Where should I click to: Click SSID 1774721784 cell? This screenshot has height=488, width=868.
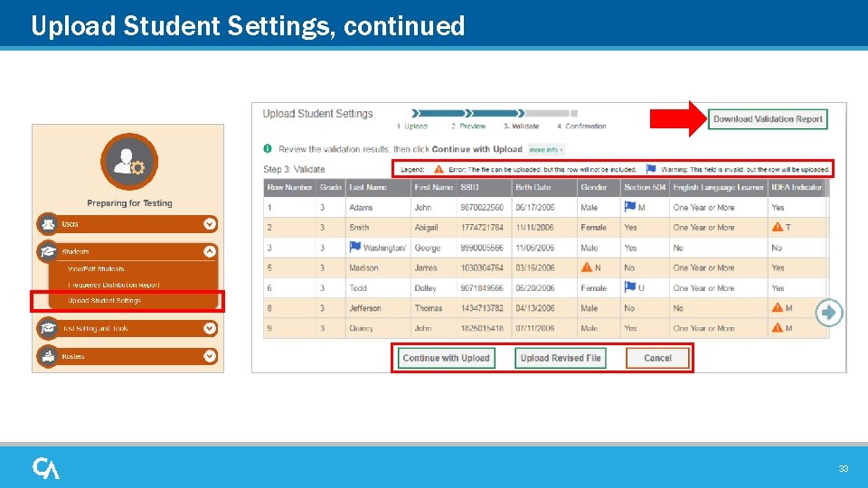(x=482, y=228)
